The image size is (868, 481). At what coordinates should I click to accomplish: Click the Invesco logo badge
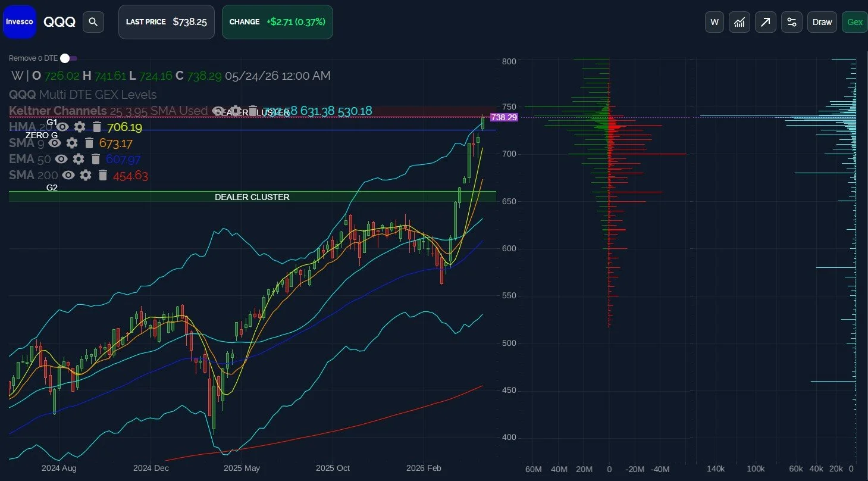tap(20, 22)
